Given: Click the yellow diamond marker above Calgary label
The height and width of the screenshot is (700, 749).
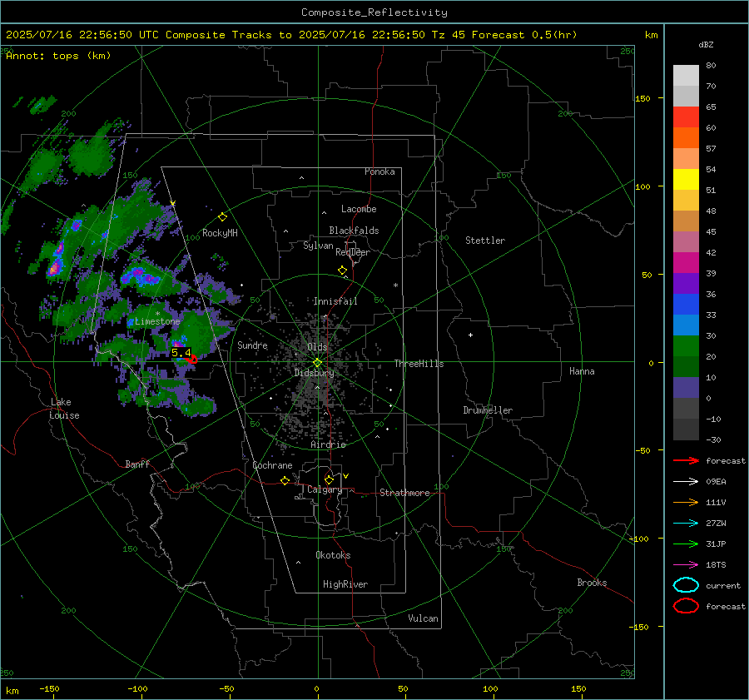Looking at the screenshot, I should (329, 479).
